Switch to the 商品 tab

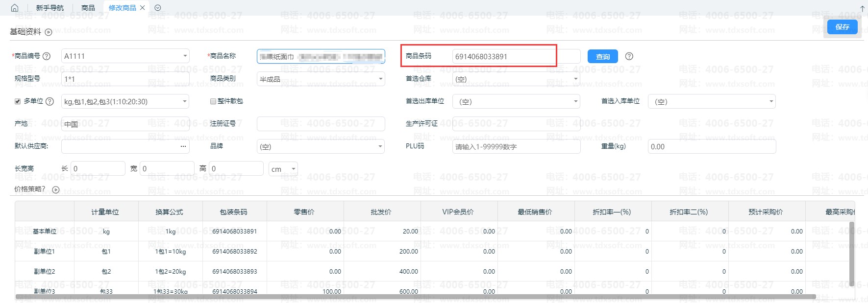pos(88,8)
